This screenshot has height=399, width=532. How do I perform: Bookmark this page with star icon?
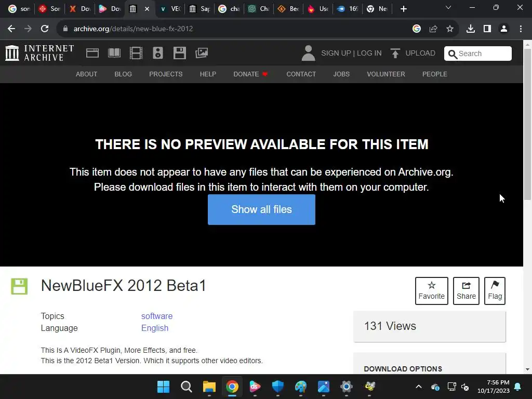[450, 29]
